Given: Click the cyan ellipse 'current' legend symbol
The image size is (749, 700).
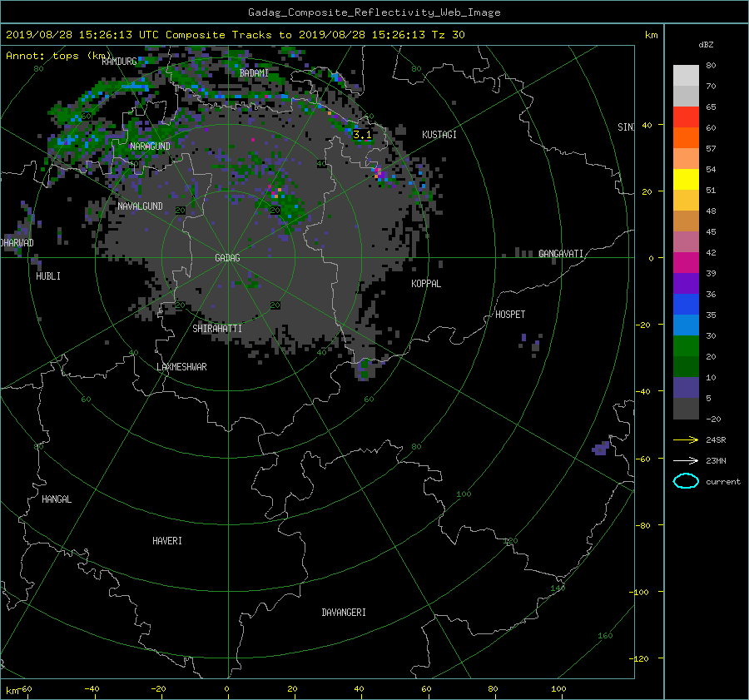Looking at the screenshot, I should [686, 481].
